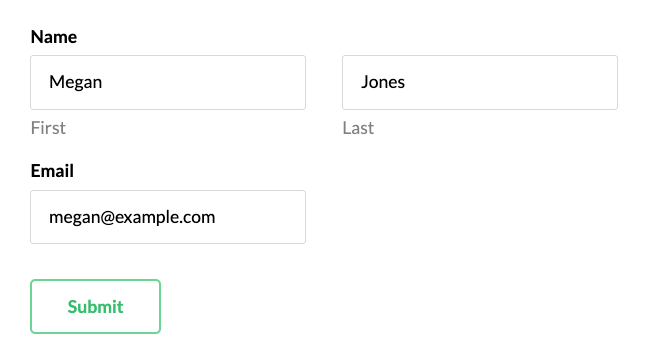Submit the form for Megan Jones
Viewport: 648px width, 364px height.
tap(95, 307)
